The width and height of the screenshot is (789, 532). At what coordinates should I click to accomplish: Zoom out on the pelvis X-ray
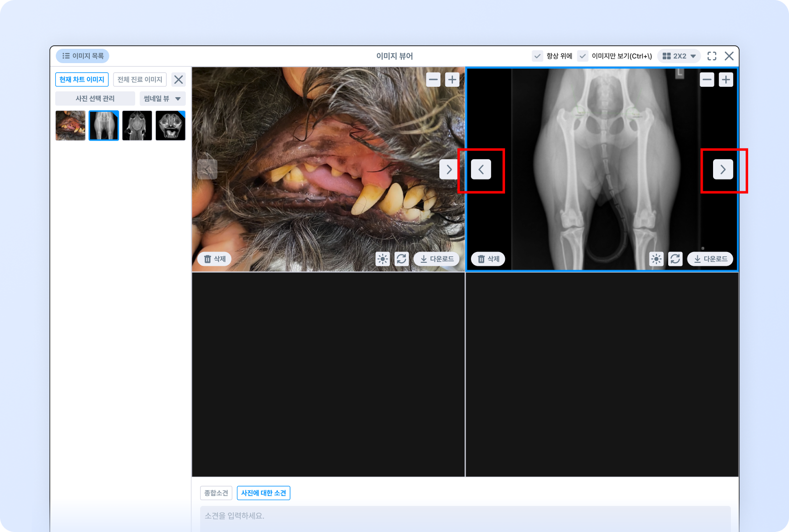[x=707, y=79]
